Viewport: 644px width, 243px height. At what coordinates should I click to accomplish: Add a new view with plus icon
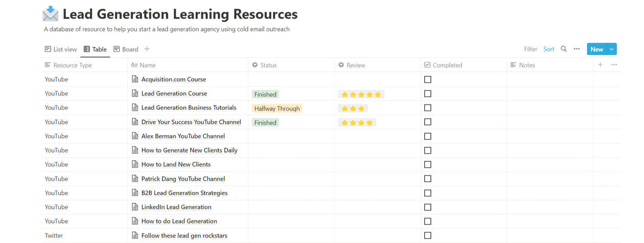[x=147, y=49]
